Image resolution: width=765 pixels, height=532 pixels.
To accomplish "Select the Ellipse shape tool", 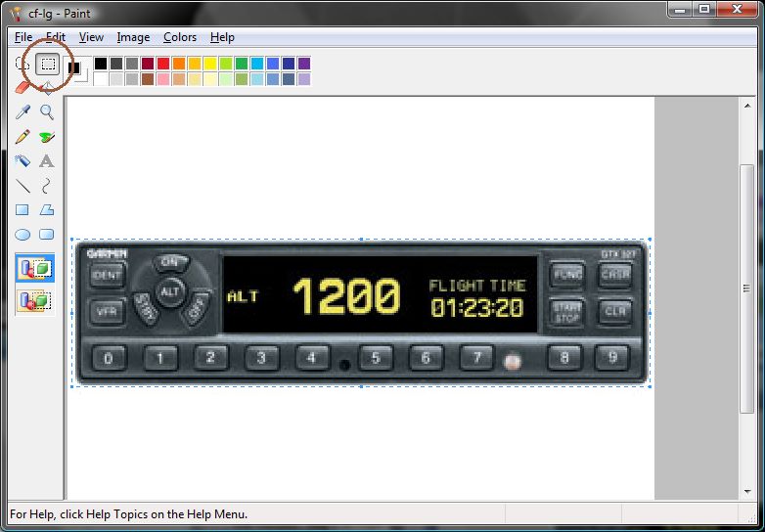I will 22,235.
